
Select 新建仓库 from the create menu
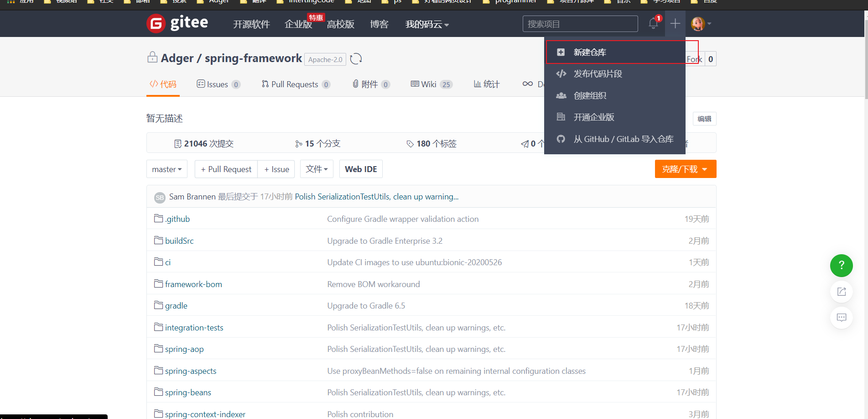pos(615,52)
